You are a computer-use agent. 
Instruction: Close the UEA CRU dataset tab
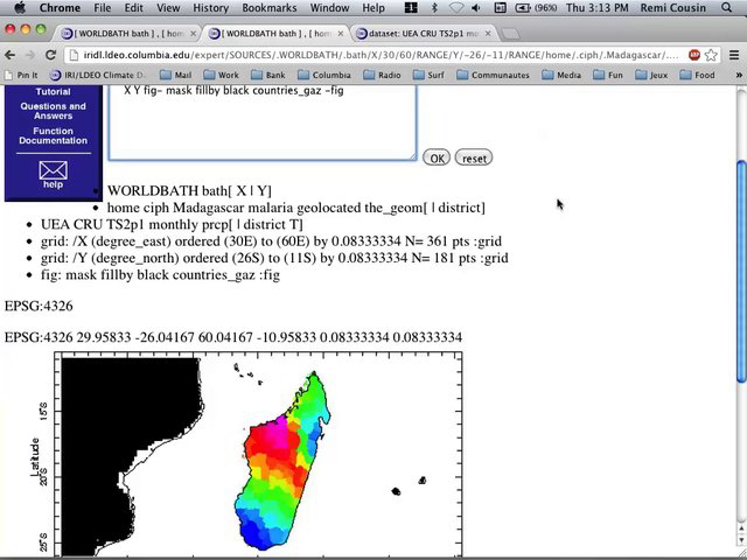(488, 33)
